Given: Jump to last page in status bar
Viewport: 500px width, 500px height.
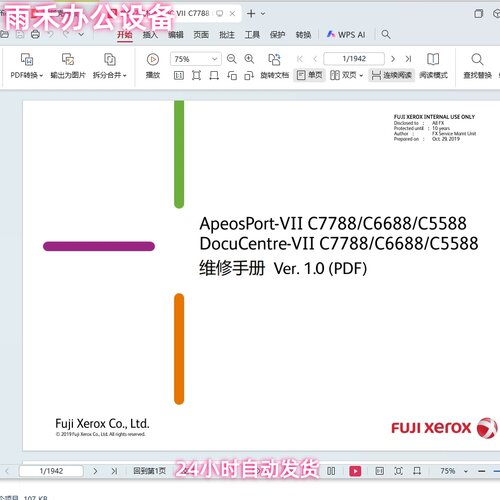Looking at the screenshot, I should tap(114, 471).
